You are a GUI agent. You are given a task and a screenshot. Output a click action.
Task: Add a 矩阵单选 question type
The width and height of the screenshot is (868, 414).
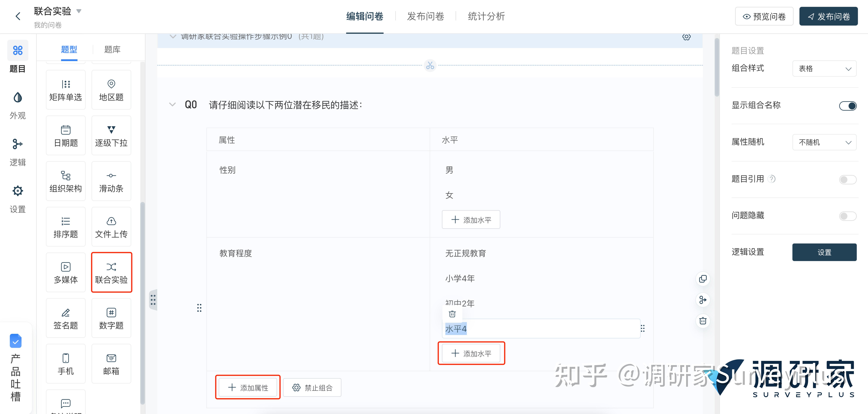[x=66, y=90]
